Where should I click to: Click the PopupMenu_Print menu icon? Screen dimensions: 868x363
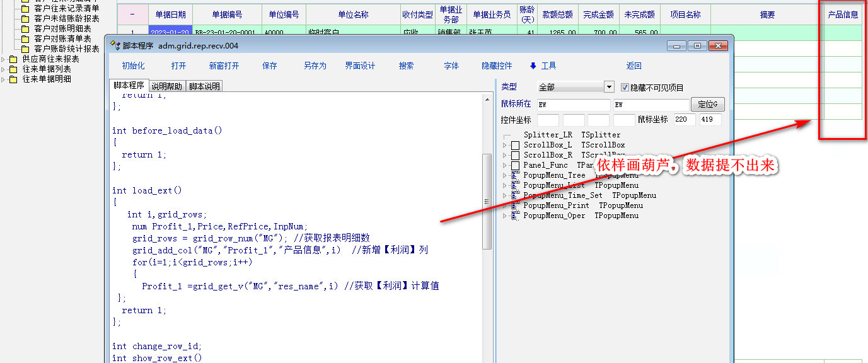tap(515, 205)
